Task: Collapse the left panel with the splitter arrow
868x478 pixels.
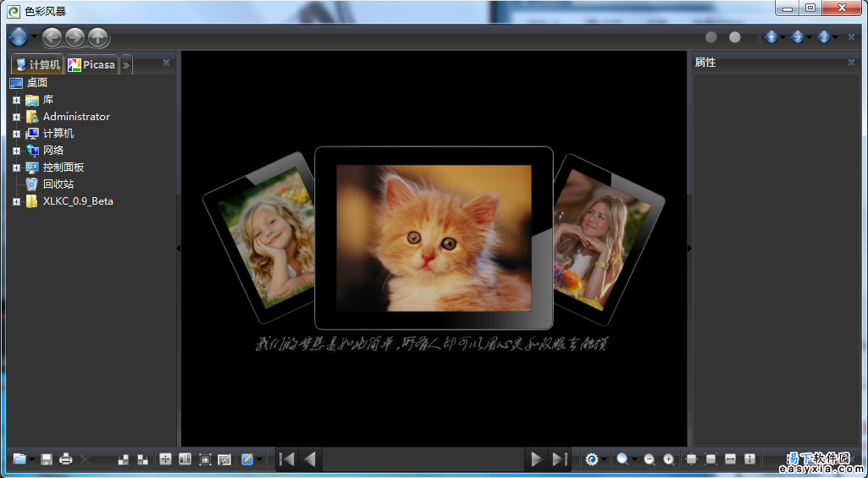Action: tap(178, 248)
